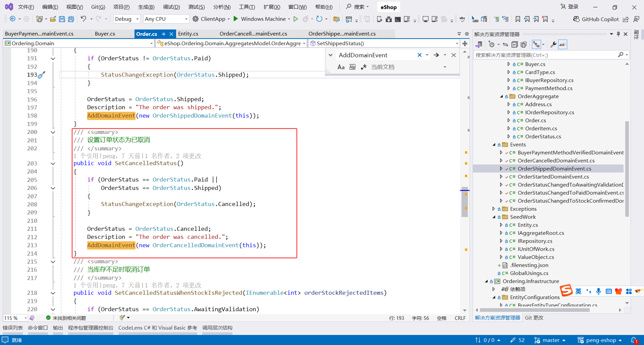Open the notifications bell in the status bar

coord(634,340)
